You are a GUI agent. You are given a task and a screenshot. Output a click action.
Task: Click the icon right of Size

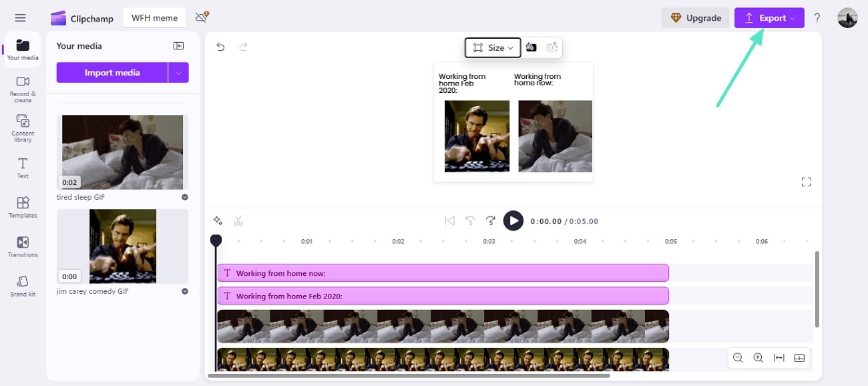(x=531, y=47)
